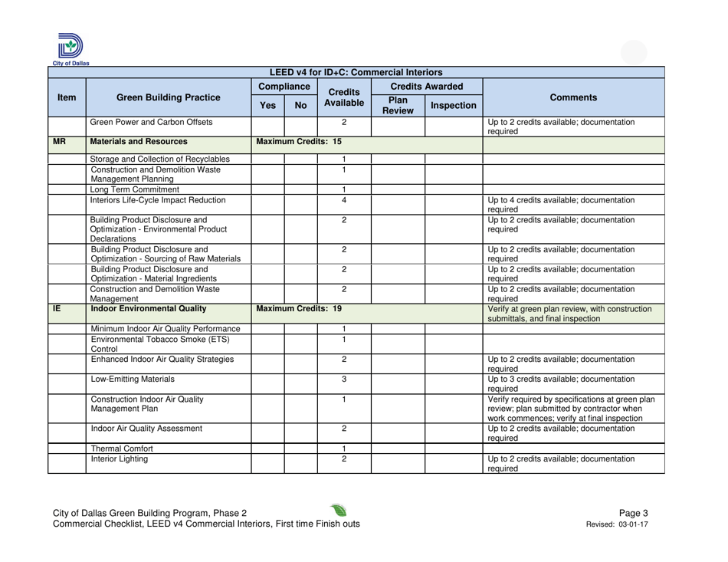Click the City of Dallas logo

[69, 44]
